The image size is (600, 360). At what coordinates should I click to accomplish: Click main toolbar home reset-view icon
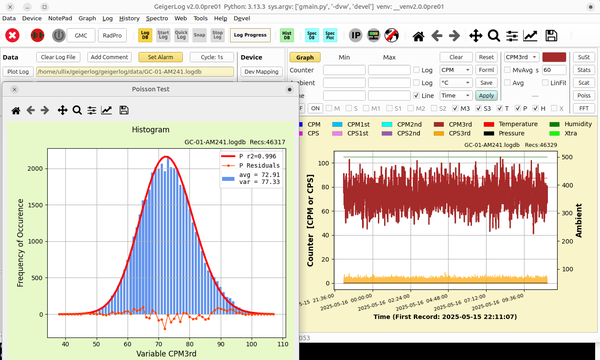coord(418,36)
